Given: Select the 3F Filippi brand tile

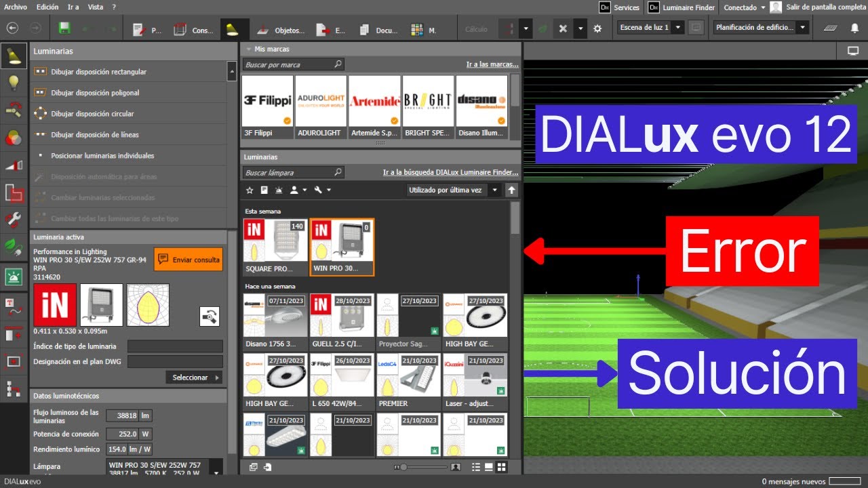Looking at the screenshot, I should click(x=267, y=106).
